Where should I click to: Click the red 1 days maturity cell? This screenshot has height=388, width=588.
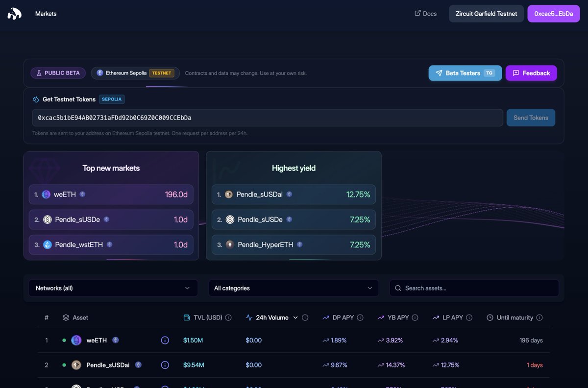535,365
